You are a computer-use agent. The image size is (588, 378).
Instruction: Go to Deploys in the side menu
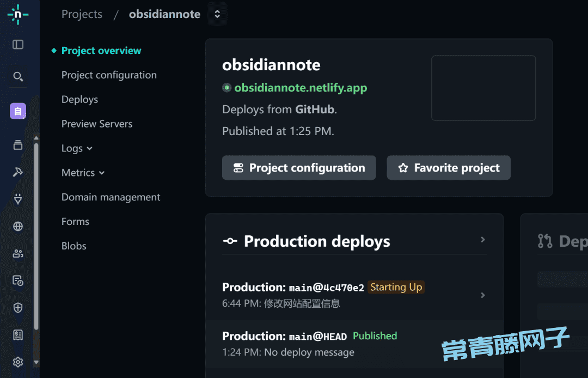[79, 99]
